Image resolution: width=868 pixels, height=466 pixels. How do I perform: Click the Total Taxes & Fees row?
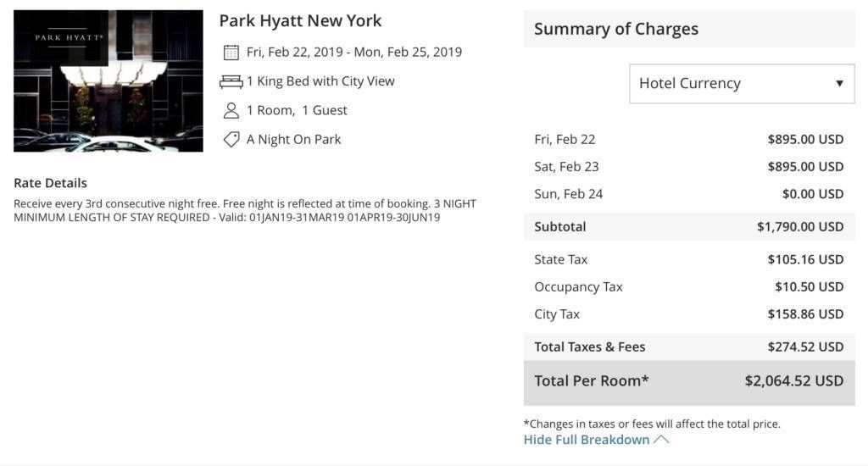[x=689, y=347]
